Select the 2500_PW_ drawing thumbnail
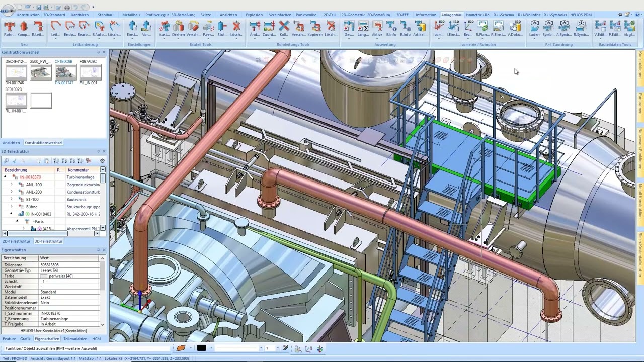Screen dimensions: 644x362 40,73
